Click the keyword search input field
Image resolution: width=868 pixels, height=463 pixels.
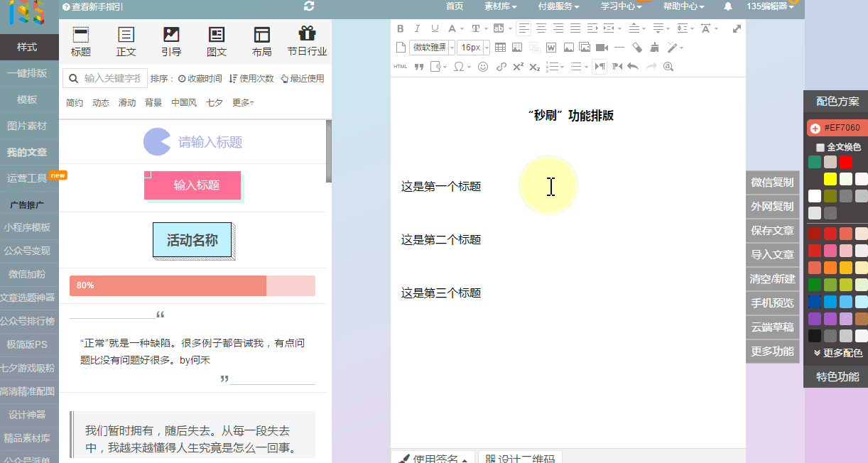coord(104,79)
